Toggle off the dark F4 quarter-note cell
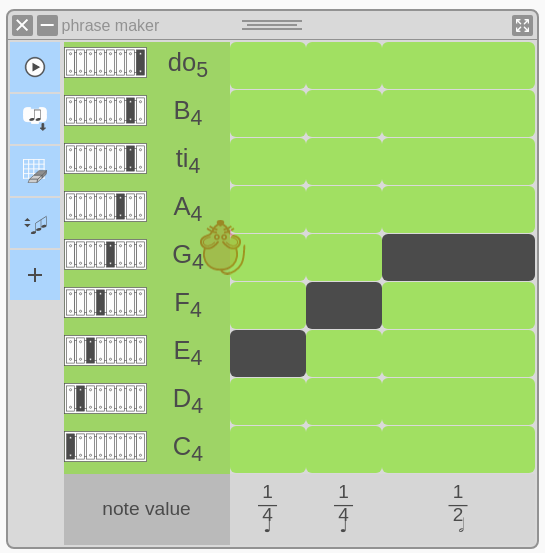 pyautogui.click(x=344, y=305)
